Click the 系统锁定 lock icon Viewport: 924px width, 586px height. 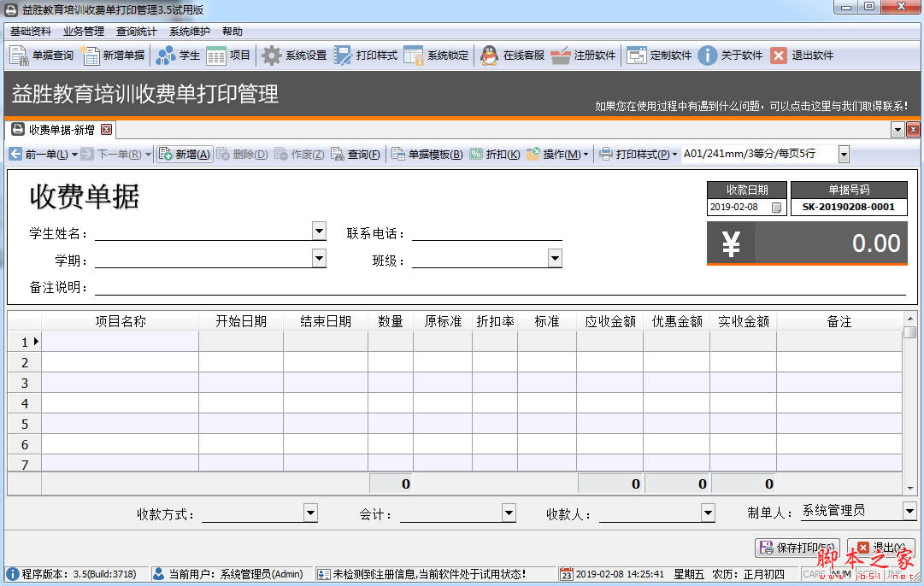point(414,56)
